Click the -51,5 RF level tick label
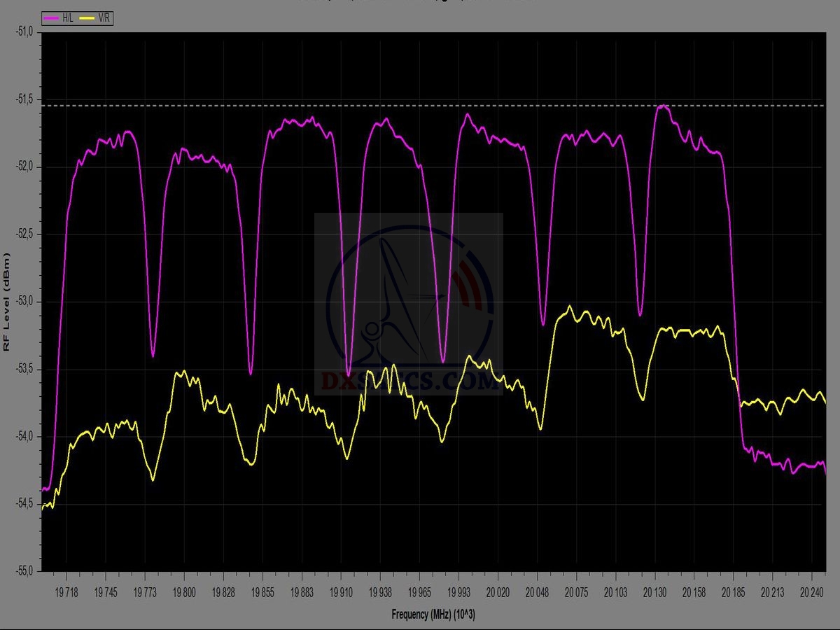Screen dimensions: 840x630 point(25,99)
